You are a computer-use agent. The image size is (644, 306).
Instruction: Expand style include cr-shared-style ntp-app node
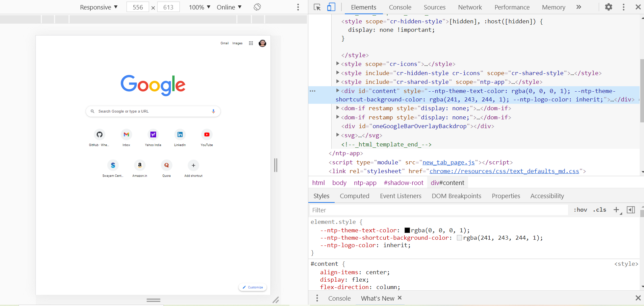337,81
